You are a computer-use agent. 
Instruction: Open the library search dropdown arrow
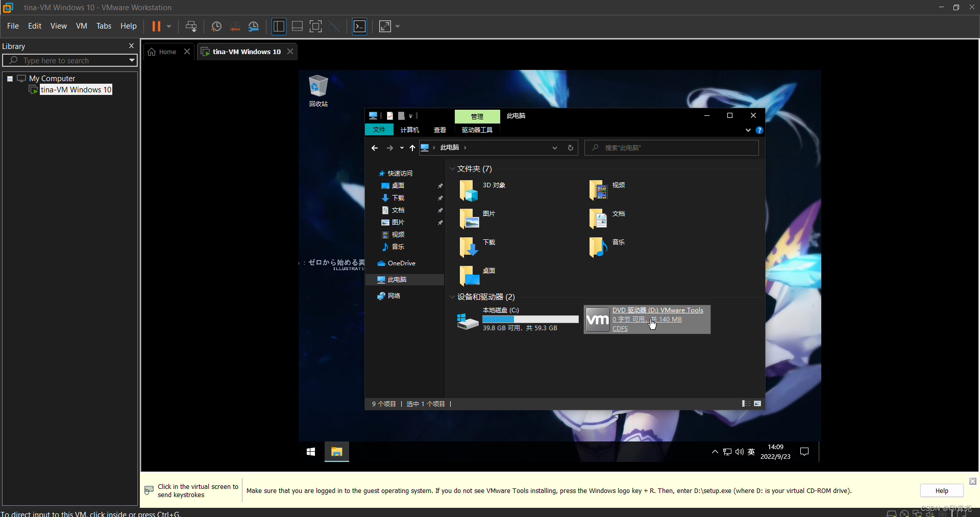(132, 60)
